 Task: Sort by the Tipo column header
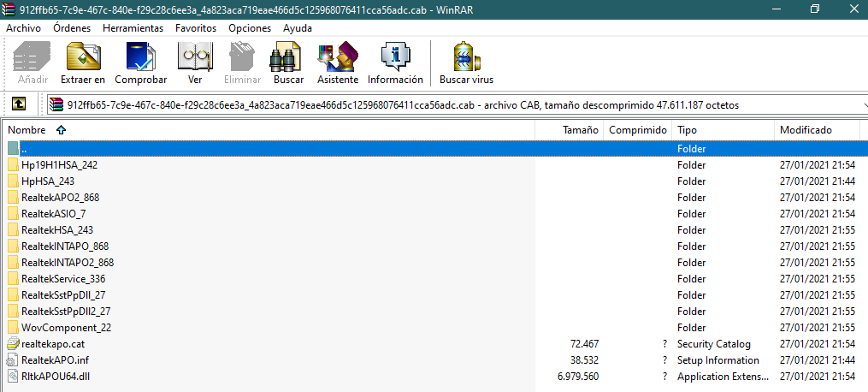pyautogui.click(x=723, y=130)
